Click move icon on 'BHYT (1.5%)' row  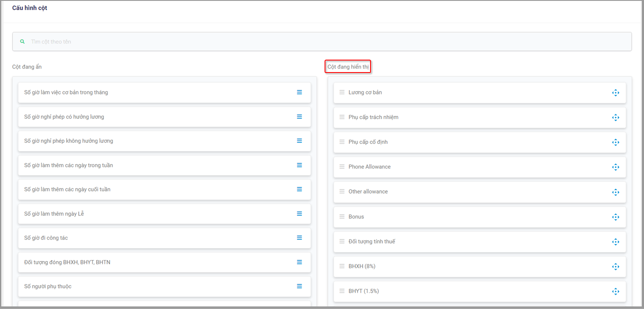[616, 291]
